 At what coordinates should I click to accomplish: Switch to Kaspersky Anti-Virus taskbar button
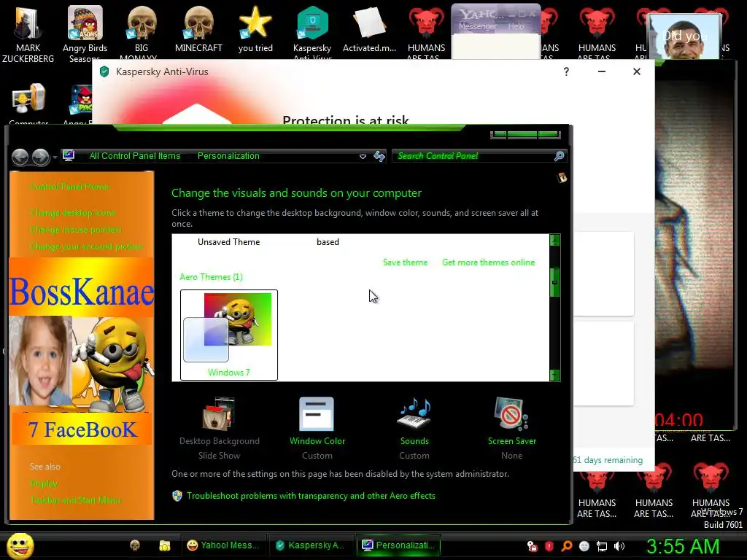pyautogui.click(x=311, y=545)
